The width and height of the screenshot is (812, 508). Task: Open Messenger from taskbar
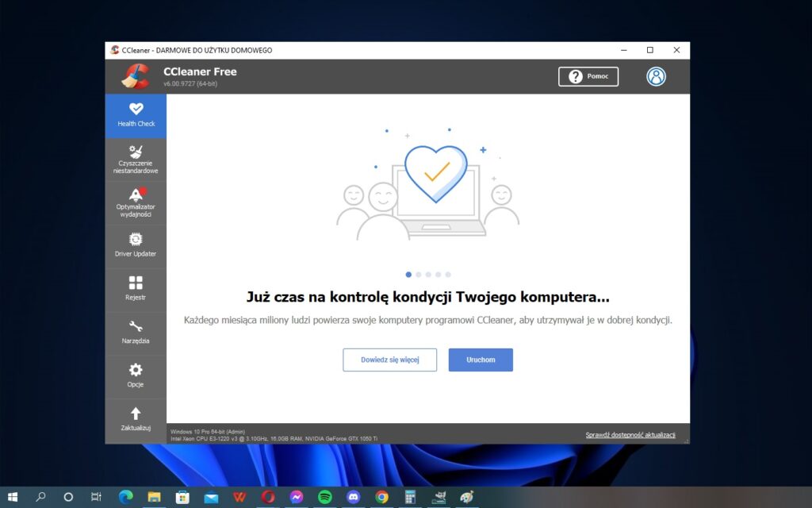297,497
